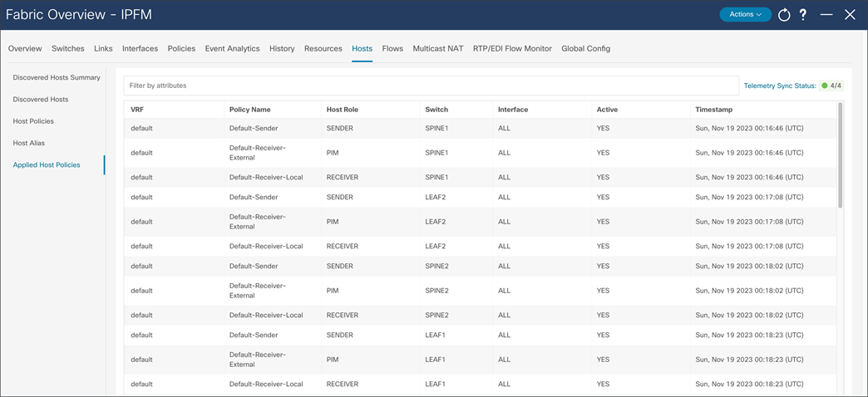Click Default-Receiver-External in LEAF2 row
This screenshot has height=397, width=868.
tap(258, 221)
